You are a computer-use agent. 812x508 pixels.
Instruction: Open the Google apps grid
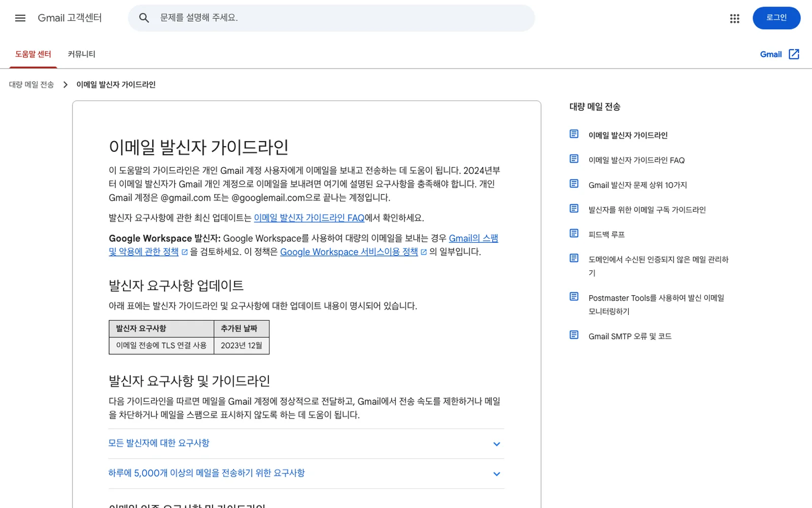click(734, 18)
